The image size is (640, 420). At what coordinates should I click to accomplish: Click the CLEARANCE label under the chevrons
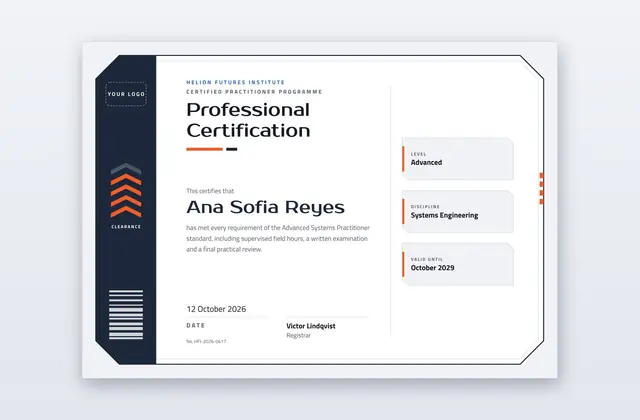(126, 227)
